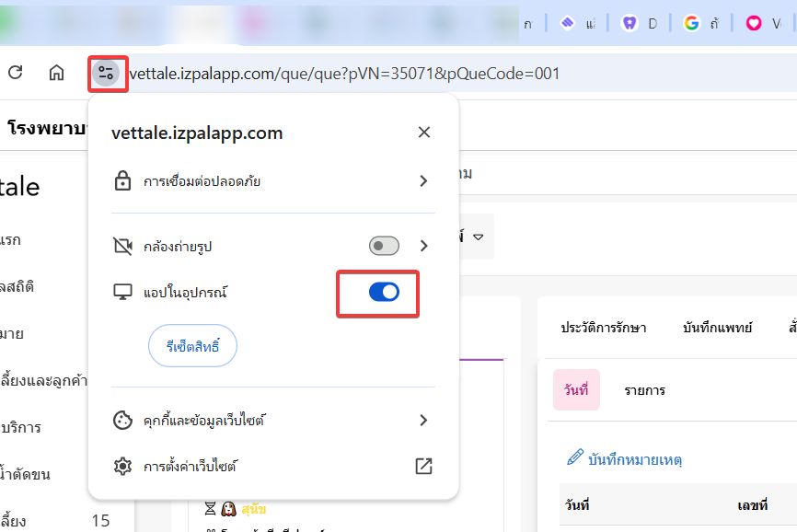The width and height of the screenshot is (797, 532).
Task: Click the blocked camera icon
Action: click(x=122, y=246)
